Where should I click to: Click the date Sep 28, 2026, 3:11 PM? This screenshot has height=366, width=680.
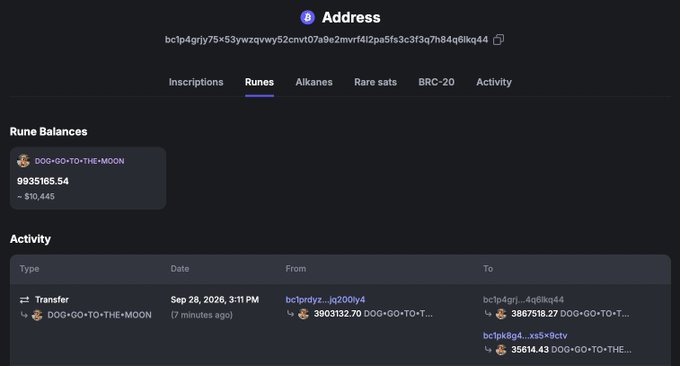click(x=215, y=300)
